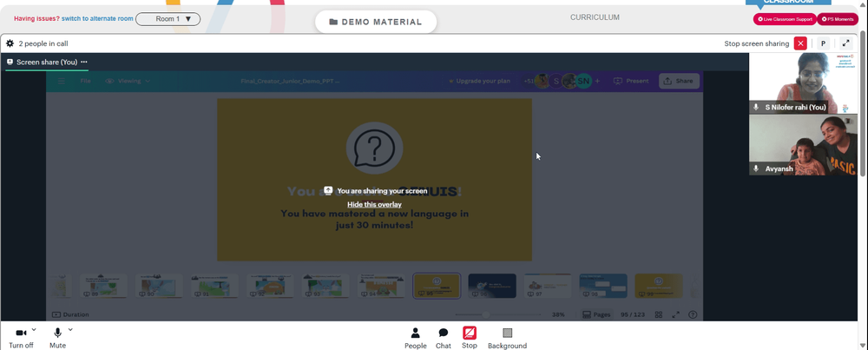Viewport: 868px width, 350px height.
Task: Select slide thumbnail 91
Action: [x=214, y=286]
